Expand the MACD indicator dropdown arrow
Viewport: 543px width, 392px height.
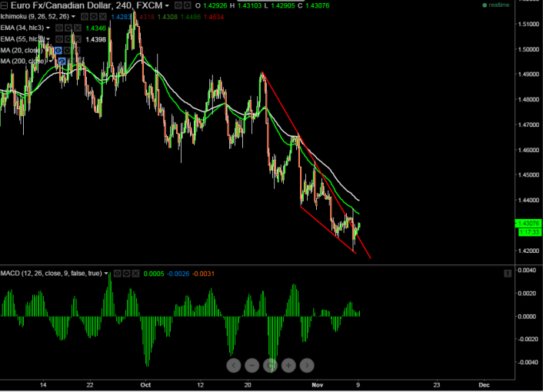[106, 274]
